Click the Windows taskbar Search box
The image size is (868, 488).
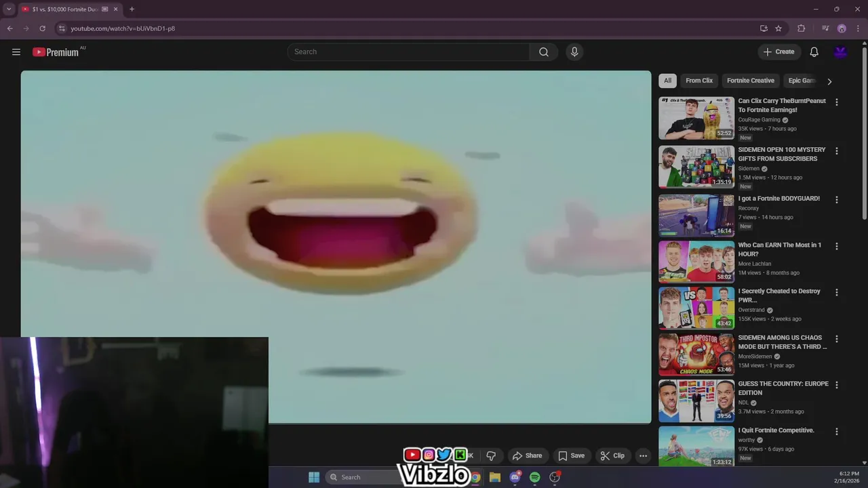(363, 477)
